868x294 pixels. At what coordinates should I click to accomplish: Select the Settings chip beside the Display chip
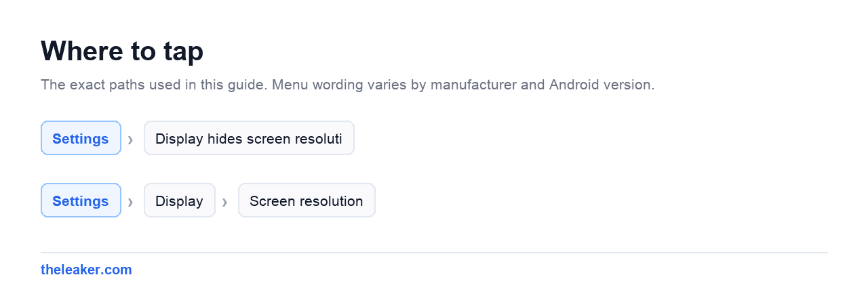point(81,201)
